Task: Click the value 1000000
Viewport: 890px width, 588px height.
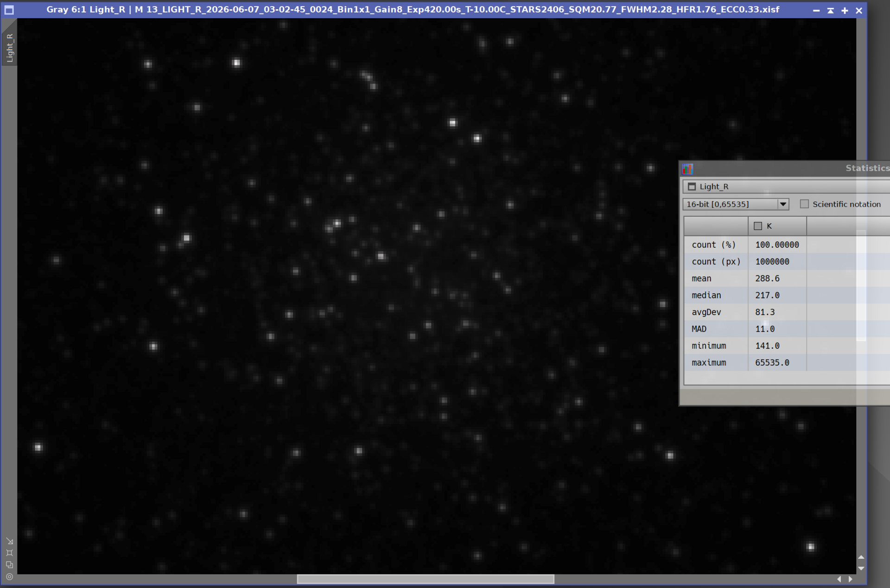Action: (x=772, y=262)
